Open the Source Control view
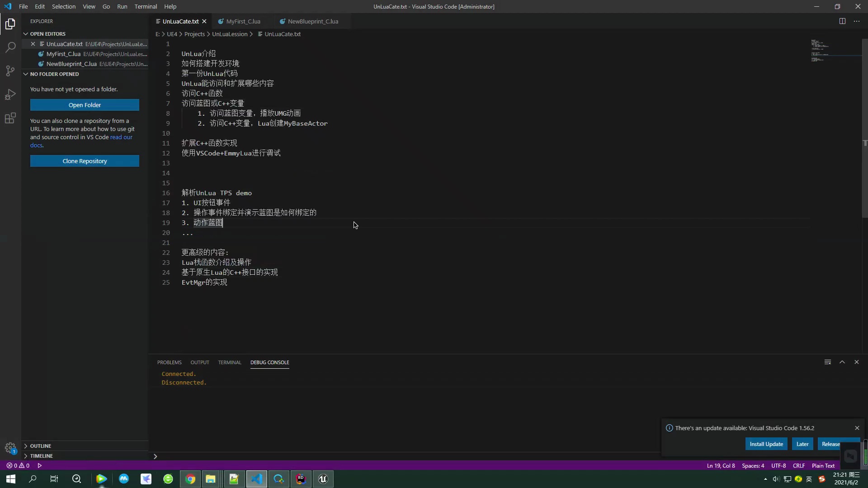The image size is (868, 488). tap(10, 71)
